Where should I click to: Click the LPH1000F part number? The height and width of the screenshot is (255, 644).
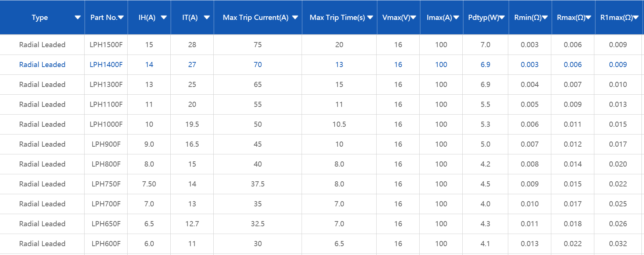(106, 124)
